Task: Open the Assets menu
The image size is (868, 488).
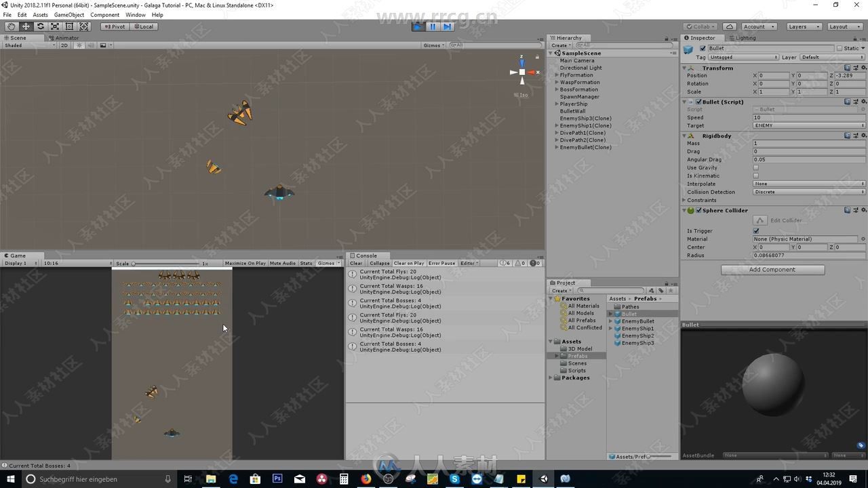Action: pos(41,15)
